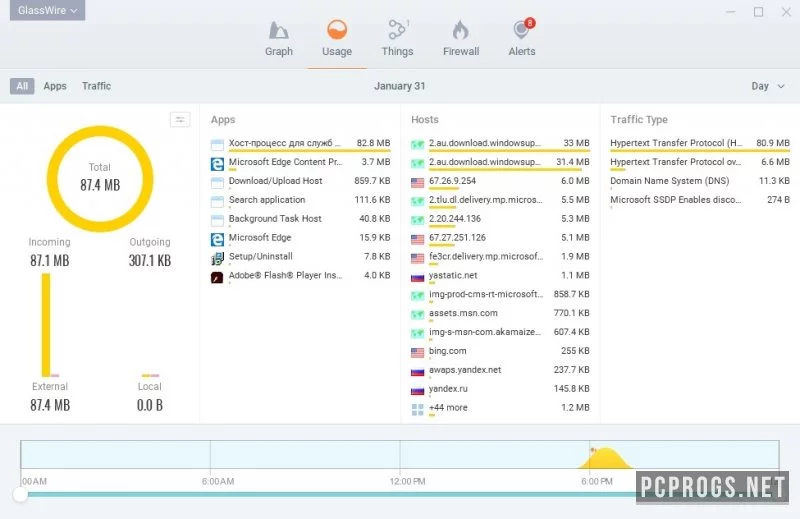Select the Download/Upload Host row
Screen dimensions: 800x519
click(301, 181)
